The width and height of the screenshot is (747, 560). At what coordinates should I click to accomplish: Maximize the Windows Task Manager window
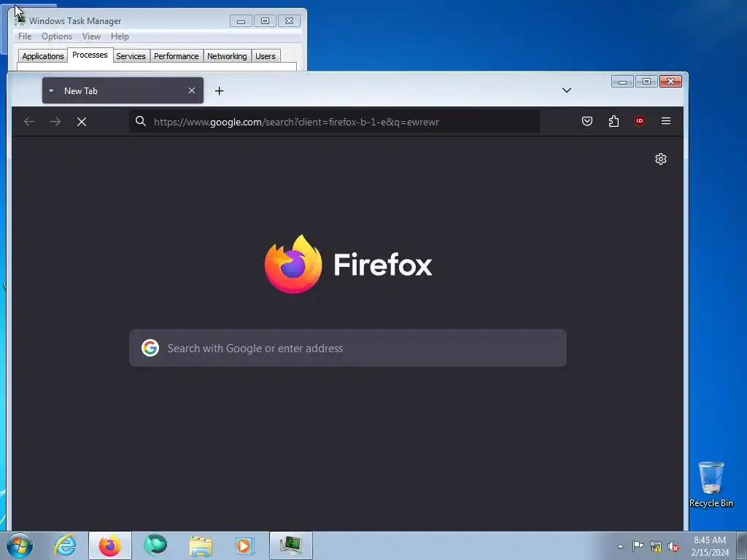pos(265,21)
